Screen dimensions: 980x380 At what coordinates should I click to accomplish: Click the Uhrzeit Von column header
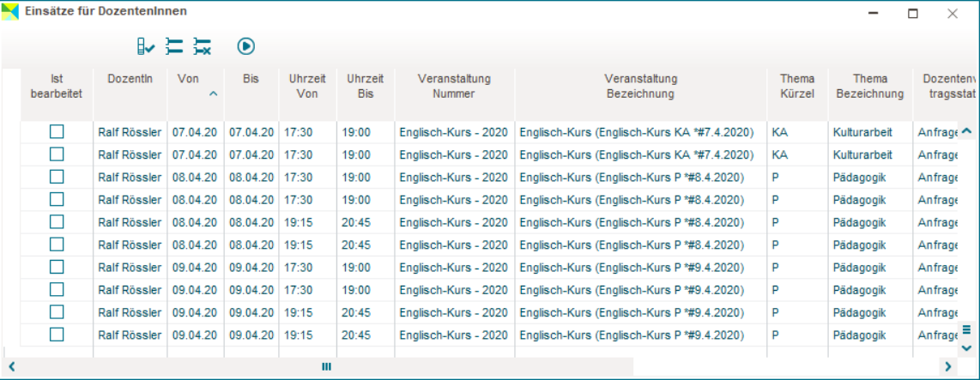pyautogui.click(x=307, y=86)
